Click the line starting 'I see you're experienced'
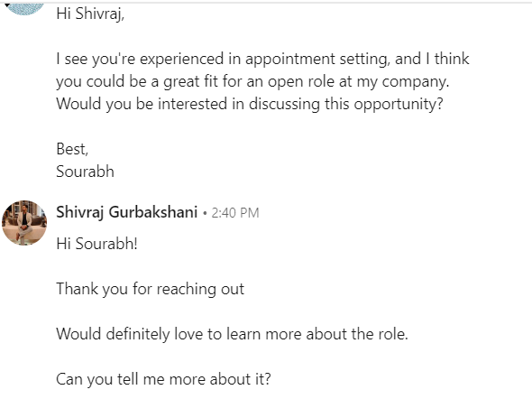This screenshot has width=532, height=399. pos(262,59)
